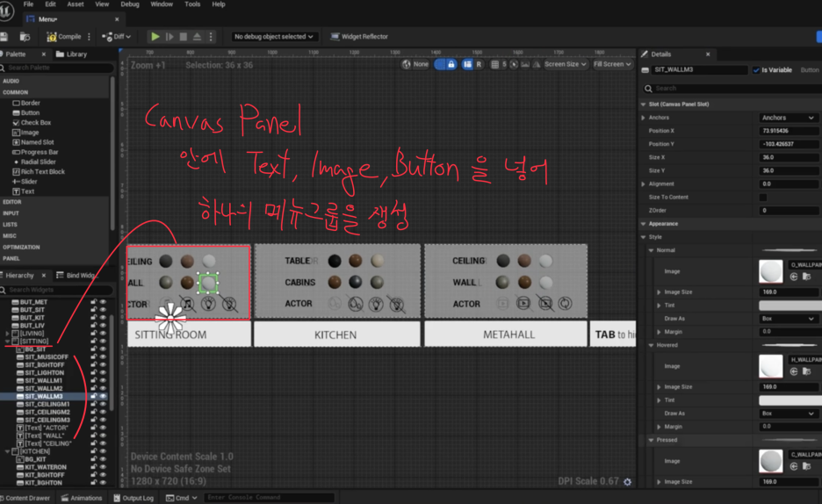Switch to the Library tab

[72, 54]
